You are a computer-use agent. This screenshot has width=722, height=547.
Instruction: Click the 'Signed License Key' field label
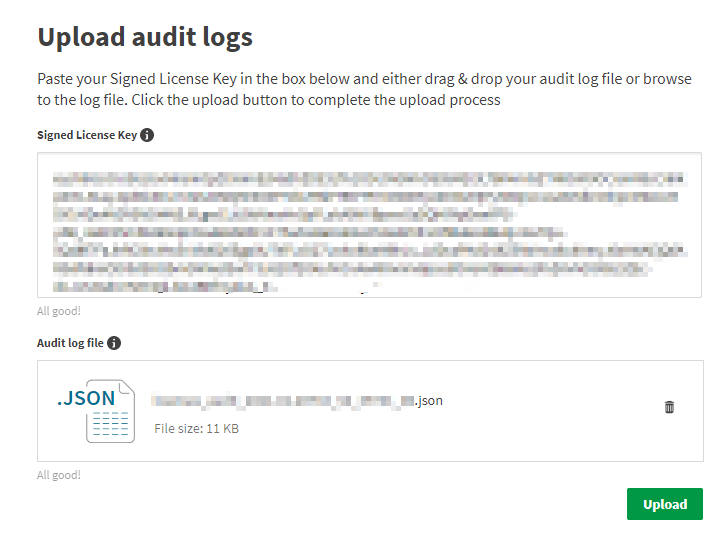pyautogui.click(x=87, y=135)
